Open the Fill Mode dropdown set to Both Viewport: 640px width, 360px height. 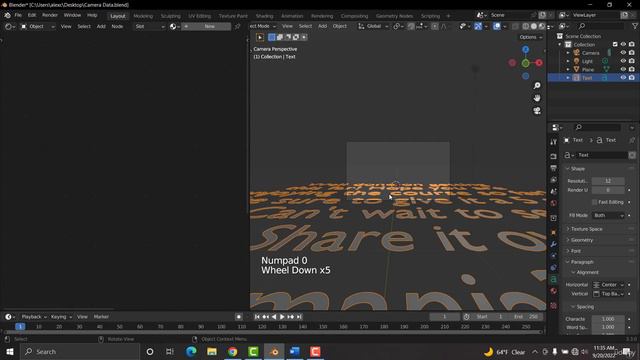coord(608,215)
